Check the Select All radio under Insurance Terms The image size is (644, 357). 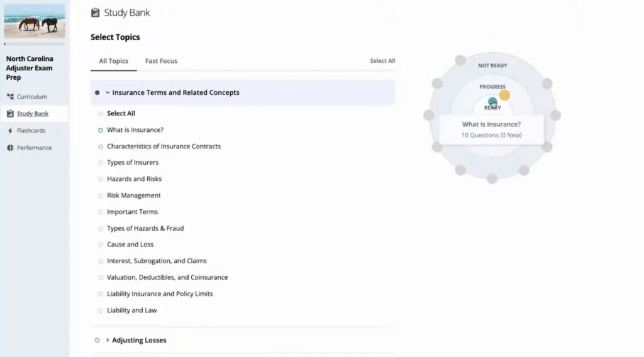(x=101, y=114)
